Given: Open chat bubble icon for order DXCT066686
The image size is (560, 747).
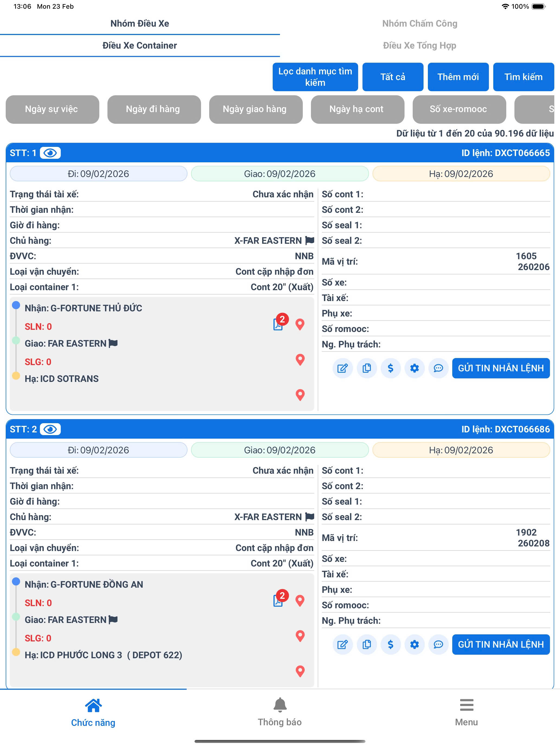Looking at the screenshot, I should tap(438, 644).
